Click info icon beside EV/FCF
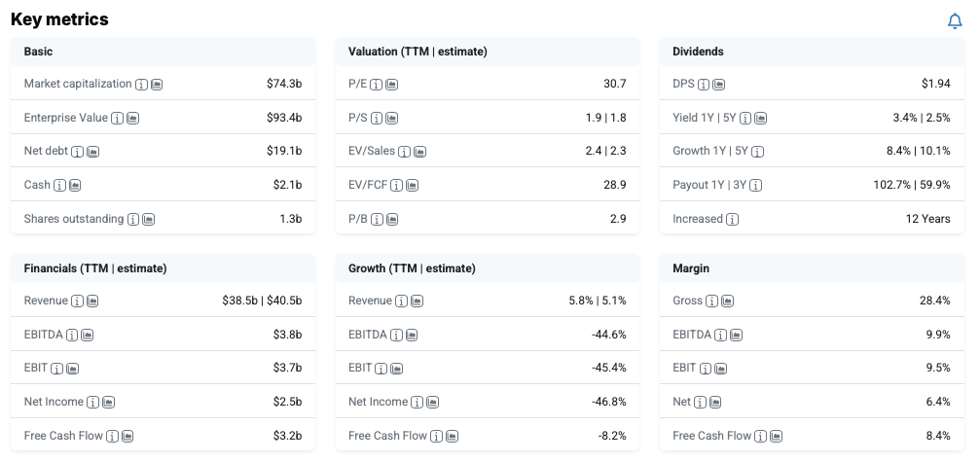This screenshot has width=980, height=462. (397, 186)
